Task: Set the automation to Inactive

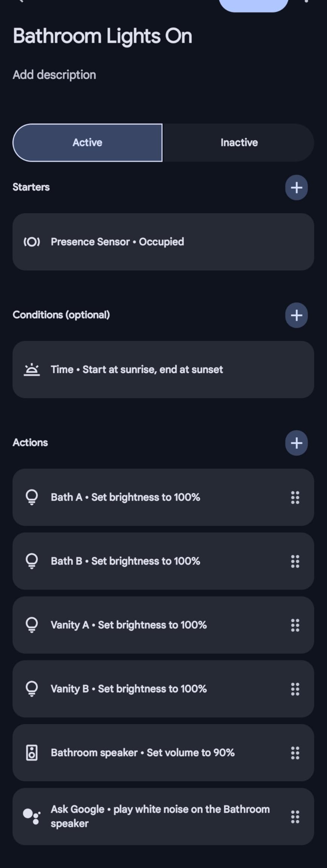Action: pyautogui.click(x=239, y=142)
